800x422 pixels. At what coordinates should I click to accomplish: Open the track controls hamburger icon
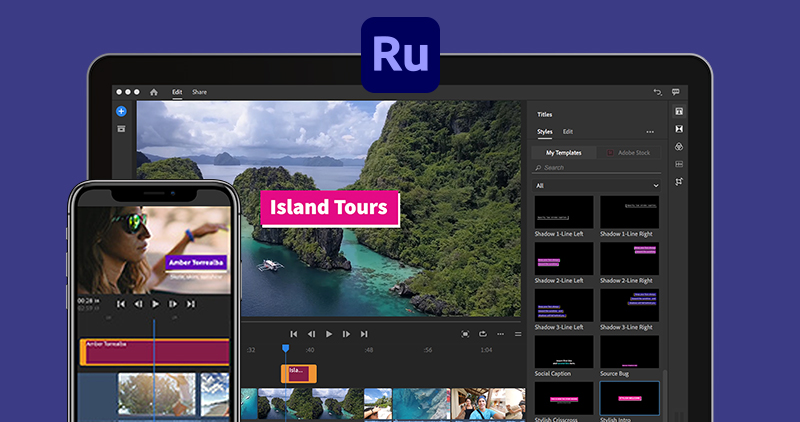tap(518, 334)
